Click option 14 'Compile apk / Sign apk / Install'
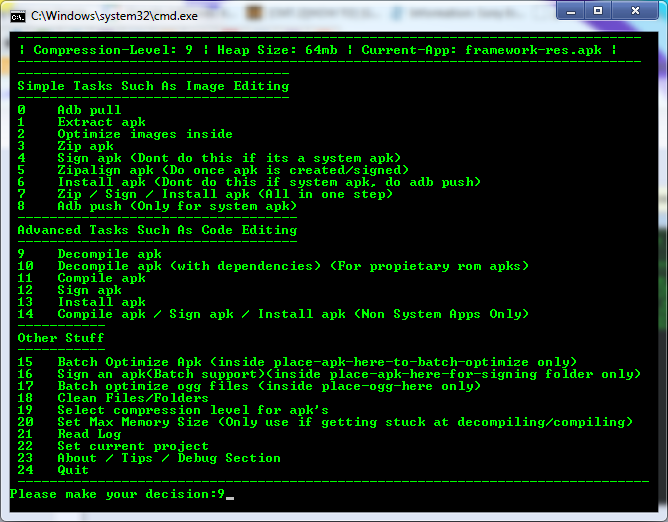 [273, 314]
